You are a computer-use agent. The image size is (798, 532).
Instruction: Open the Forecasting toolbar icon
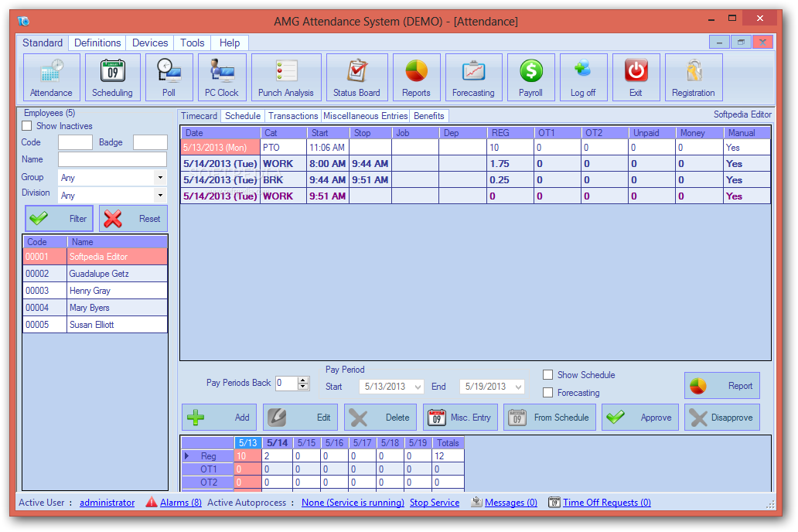click(x=473, y=77)
